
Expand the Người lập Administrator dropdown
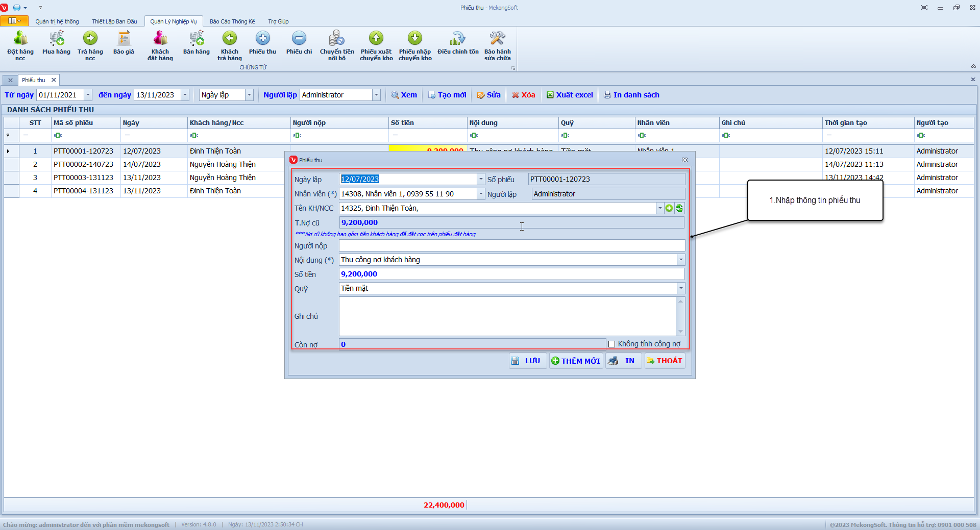376,95
